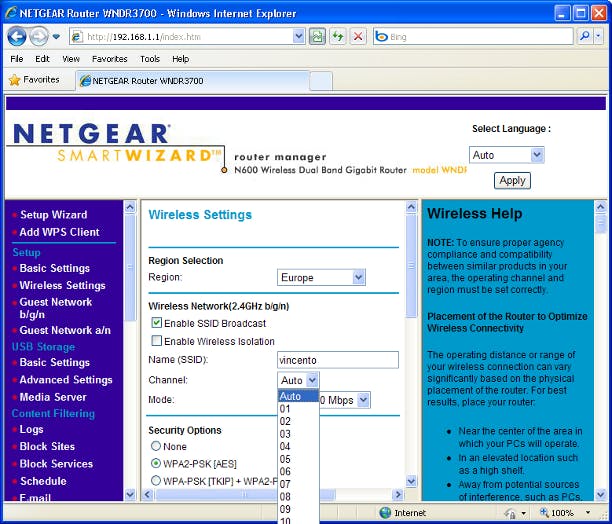Select the NETGEAR Router WNDR3700 tab

[193, 81]
